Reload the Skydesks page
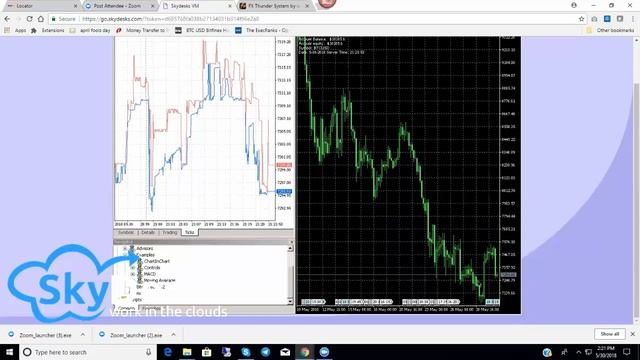Image resolution: width=640 pixels, height=360 pixels. coord(29,19)
